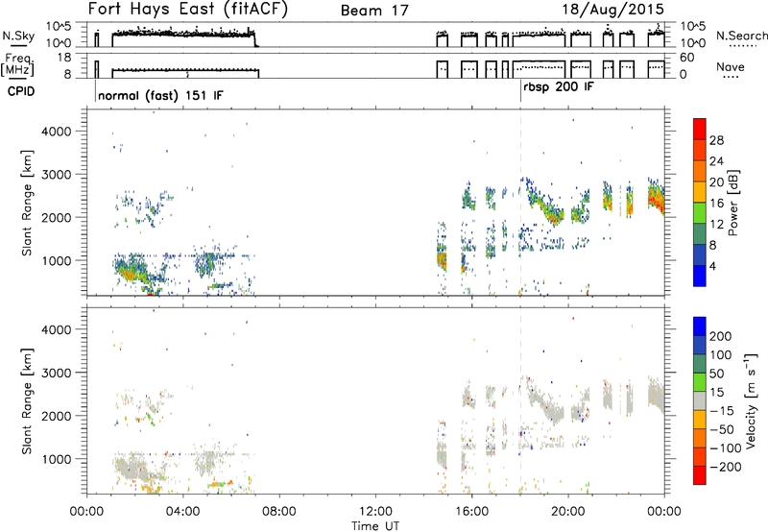The height and width of the screenshot is (532, 768).
Task: Click the '60' Nave axis tick label
Action: tap(687, 58)
